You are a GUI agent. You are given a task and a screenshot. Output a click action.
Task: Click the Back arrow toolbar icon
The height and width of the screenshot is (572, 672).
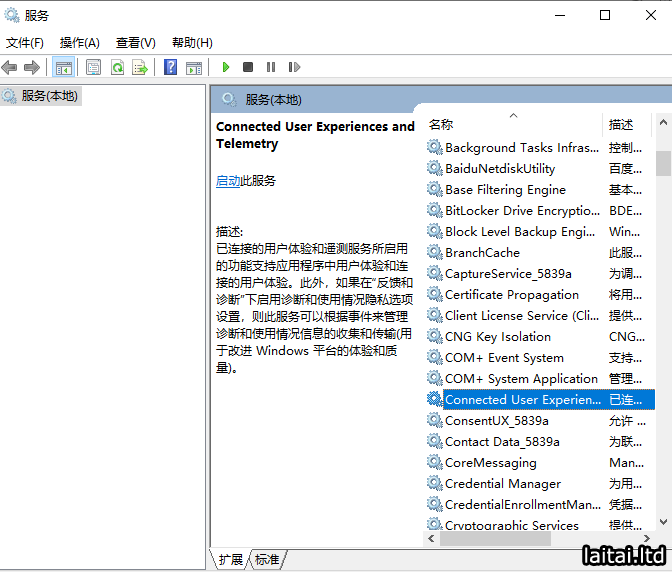[10, 67]
